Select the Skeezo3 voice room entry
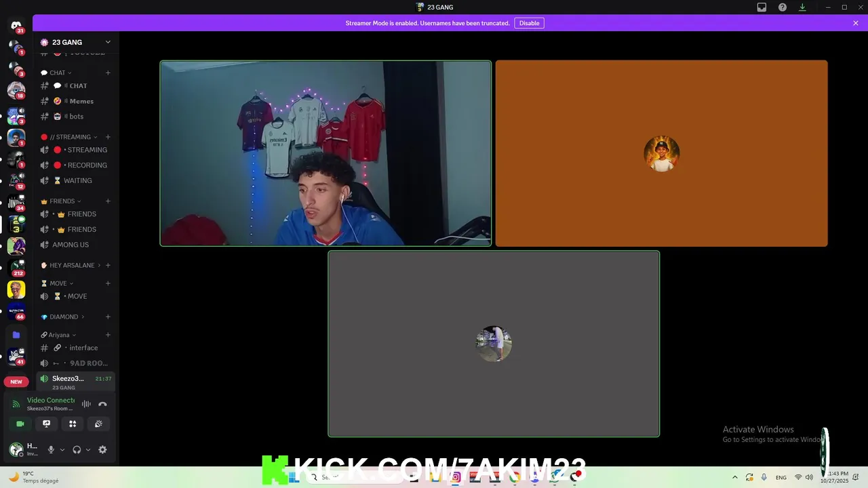Image resolution: width=868 pixels, height=488 pixels. (x=75, y=382)
